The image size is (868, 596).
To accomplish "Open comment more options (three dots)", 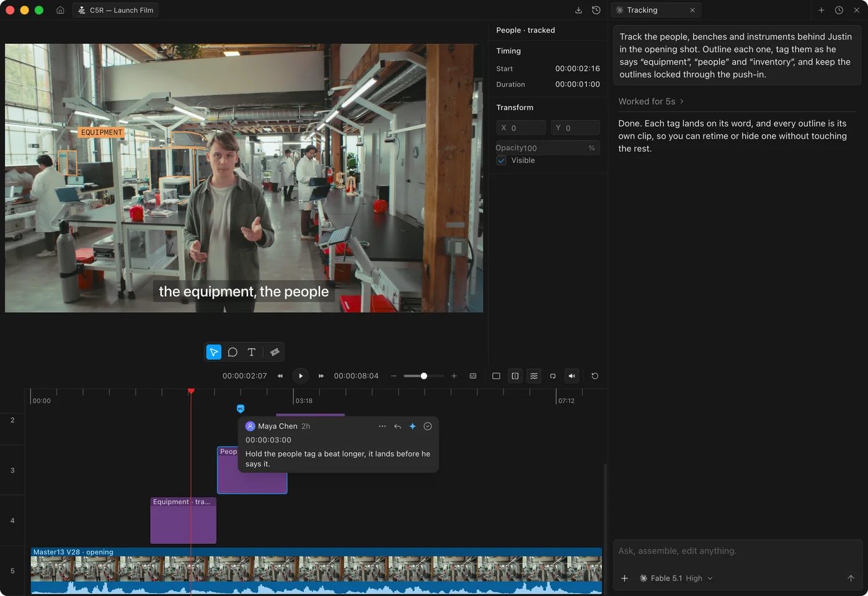I will [x=383, y=426].
